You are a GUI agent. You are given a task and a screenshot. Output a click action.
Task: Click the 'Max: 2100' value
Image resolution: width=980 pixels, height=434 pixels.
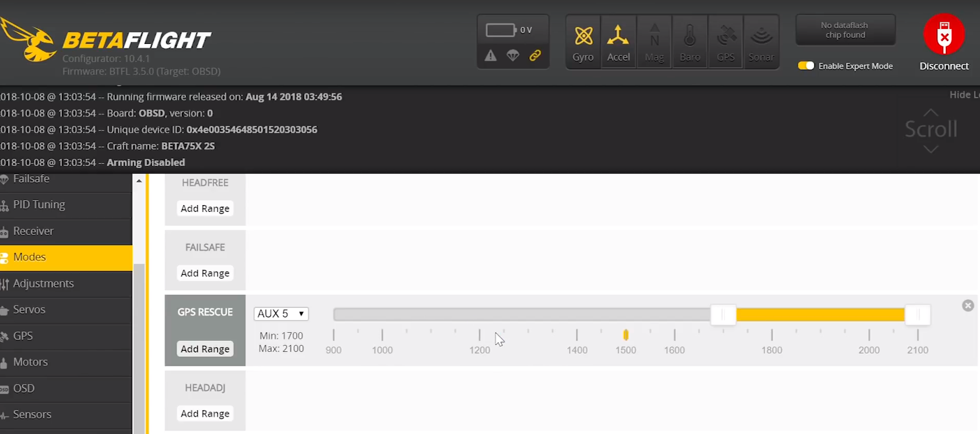pos(281,349)
